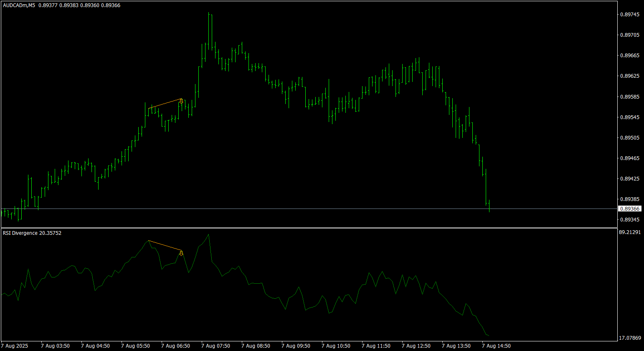
Task: Click the tallest price bar near 0.89745
Action: point(208,31)
